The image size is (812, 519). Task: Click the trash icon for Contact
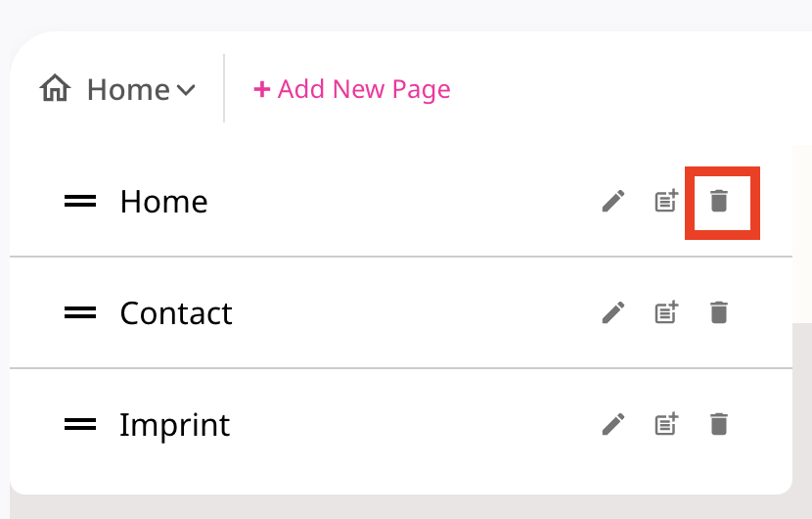(719, 312)
